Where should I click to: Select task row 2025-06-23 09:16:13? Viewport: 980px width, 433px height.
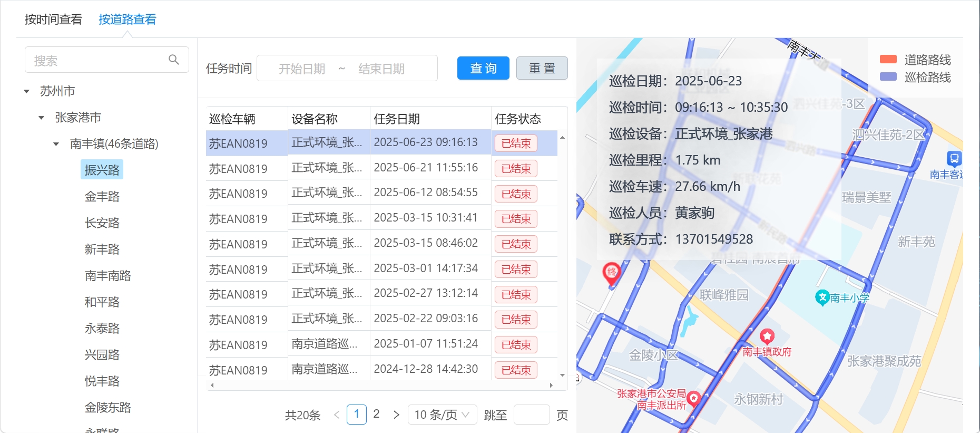[381, 143]
